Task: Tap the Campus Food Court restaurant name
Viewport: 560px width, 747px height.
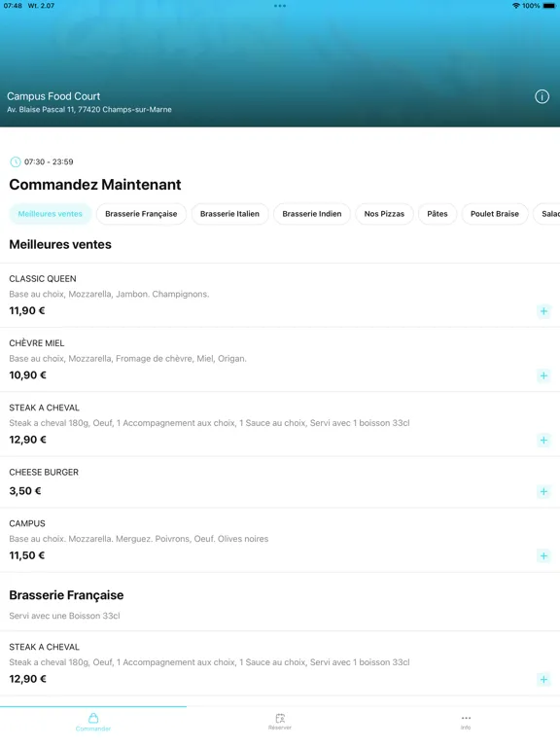Action: click(53, 96)
